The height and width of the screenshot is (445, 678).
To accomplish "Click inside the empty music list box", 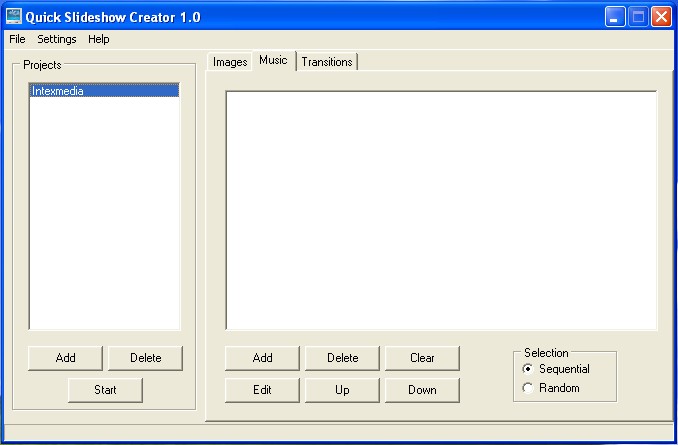I will point(441,211).
